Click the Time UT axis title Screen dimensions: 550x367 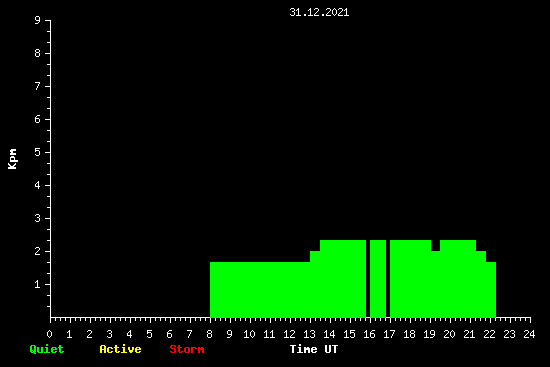(x=314, y=349)
